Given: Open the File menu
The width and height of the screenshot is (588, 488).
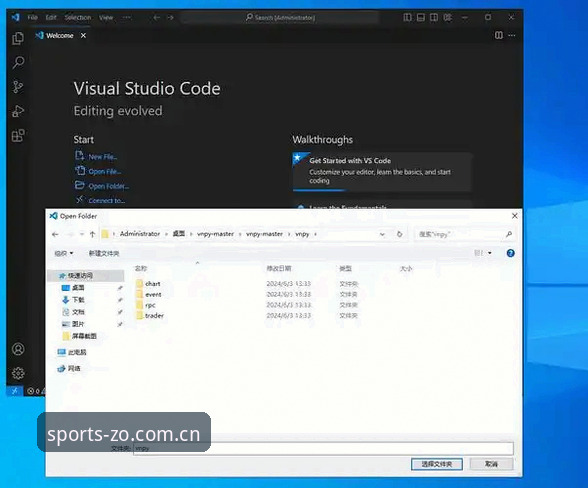Looking at the screenshot, I should coord(33,17).
